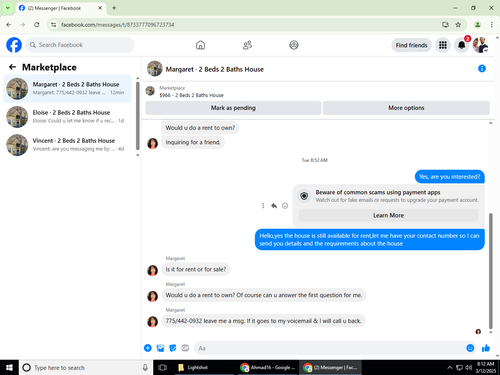Click the reply arrow beside the scam warning
This screenshot has width=500, height=375.
(274, 206)
